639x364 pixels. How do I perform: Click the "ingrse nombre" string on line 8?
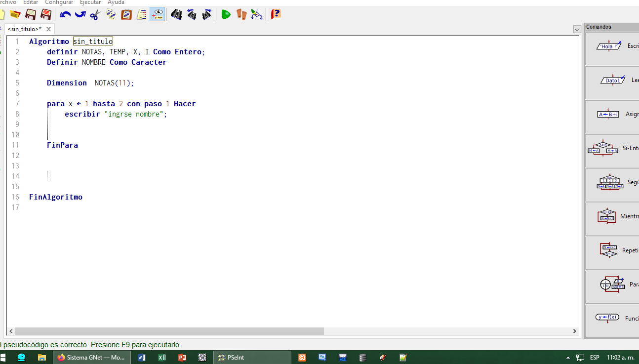point(134,114)
